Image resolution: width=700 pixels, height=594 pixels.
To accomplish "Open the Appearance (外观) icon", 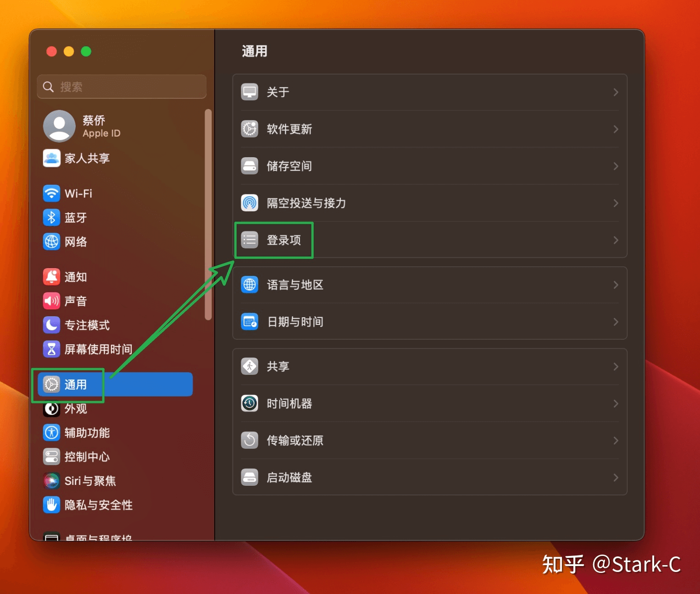I will [x=51, y=408].
